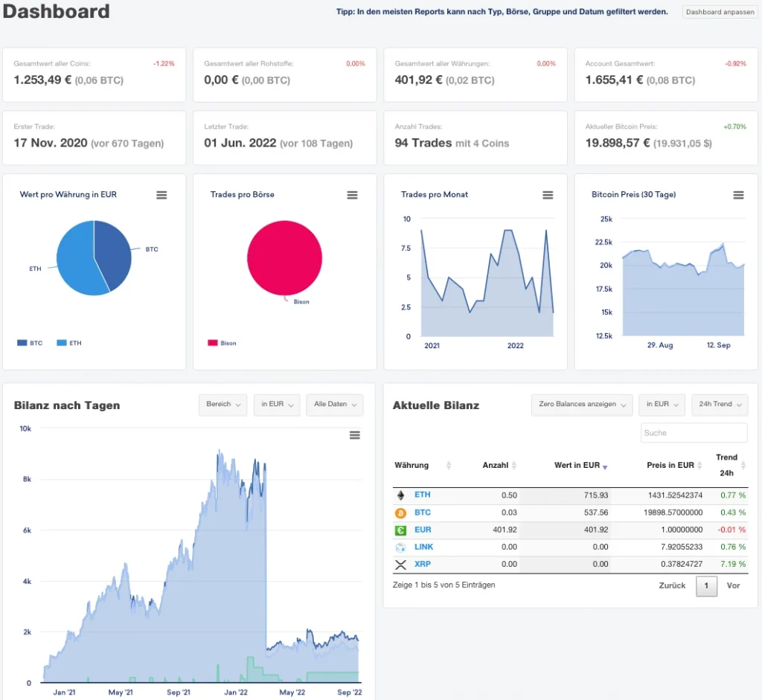This screenshot has height=700, width=762.
Task: Open hamburger menu on Wert pro Währung chart
Action: point(161,195)
